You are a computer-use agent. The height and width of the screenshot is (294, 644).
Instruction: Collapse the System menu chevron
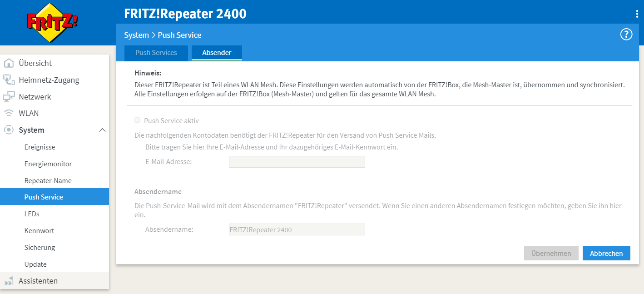(102, 130)
